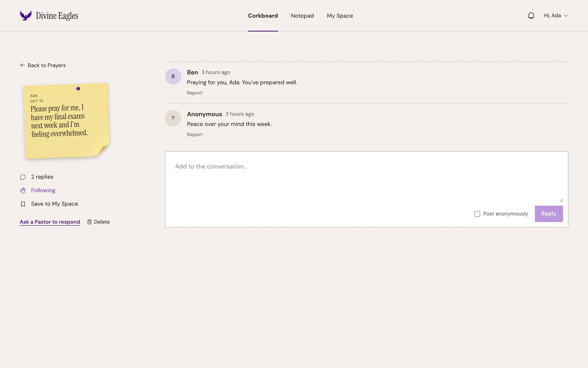588x368 pixels.
Task: Click the Divine Eagles brand name
Action: click(x=57, y=16)
